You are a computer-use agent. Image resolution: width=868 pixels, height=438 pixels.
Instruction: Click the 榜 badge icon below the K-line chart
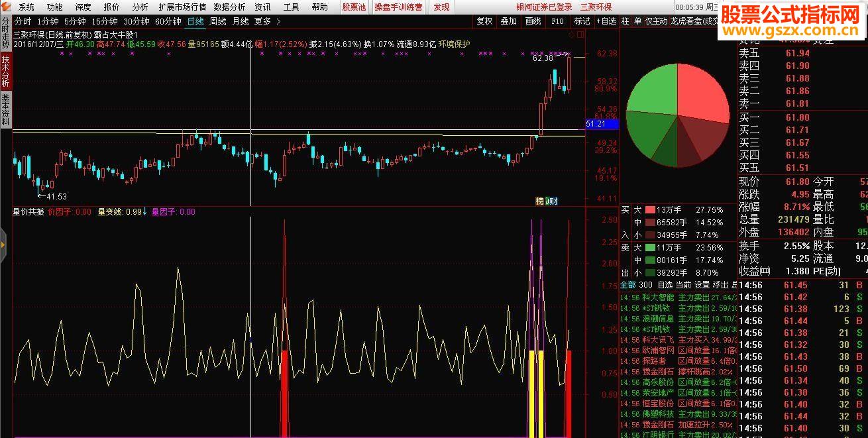539,201
